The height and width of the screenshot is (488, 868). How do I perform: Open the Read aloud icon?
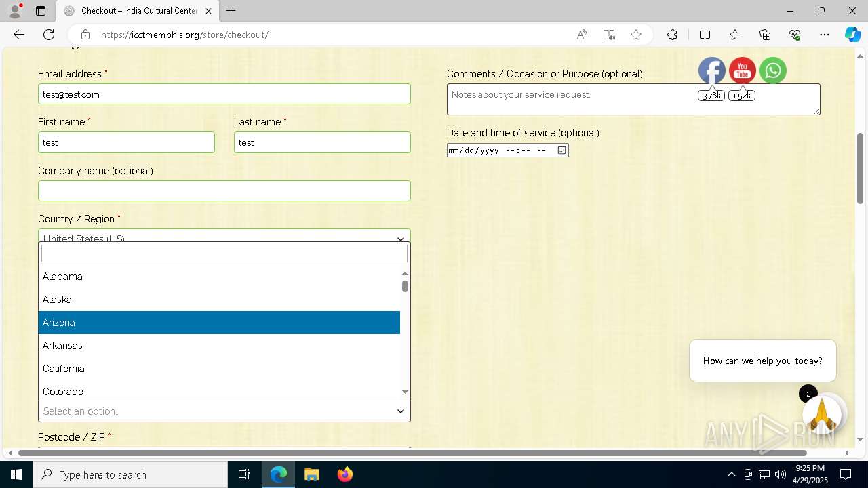(x=582, y=35)
